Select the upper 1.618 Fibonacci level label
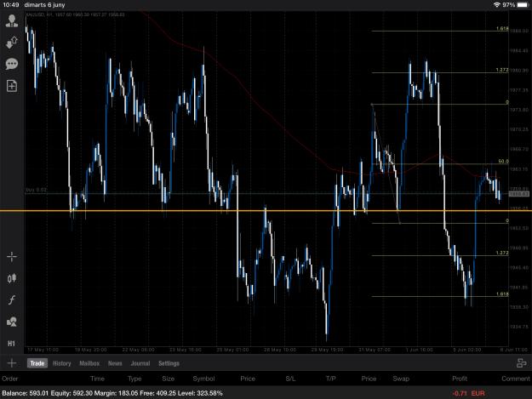 tap(502, 28)
